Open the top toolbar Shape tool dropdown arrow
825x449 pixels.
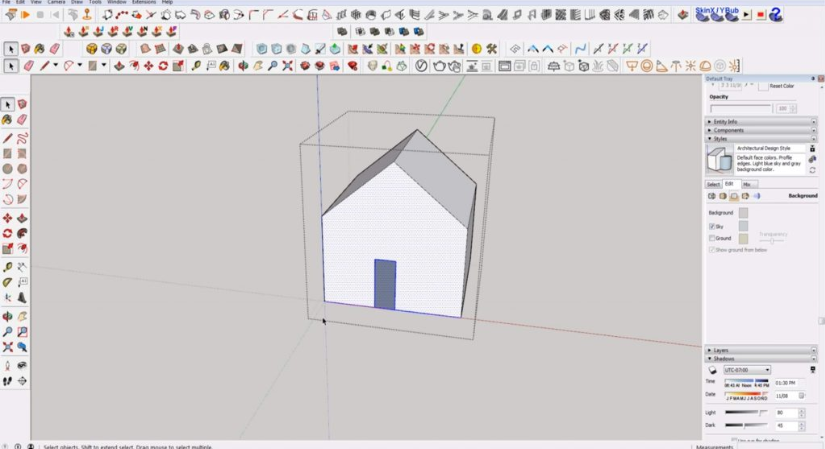pyautogui.click(x=104, y=65)
